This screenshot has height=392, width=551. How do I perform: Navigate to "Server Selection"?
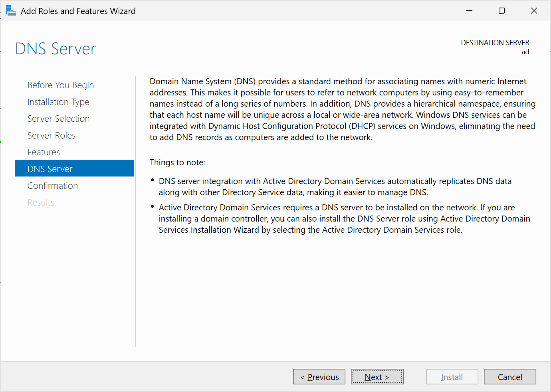[x=58, y=119]
